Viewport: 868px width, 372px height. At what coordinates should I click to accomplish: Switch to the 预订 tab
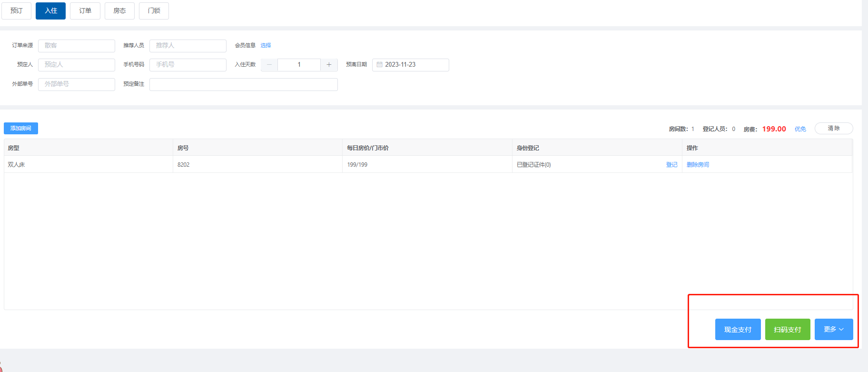[16, 10]
